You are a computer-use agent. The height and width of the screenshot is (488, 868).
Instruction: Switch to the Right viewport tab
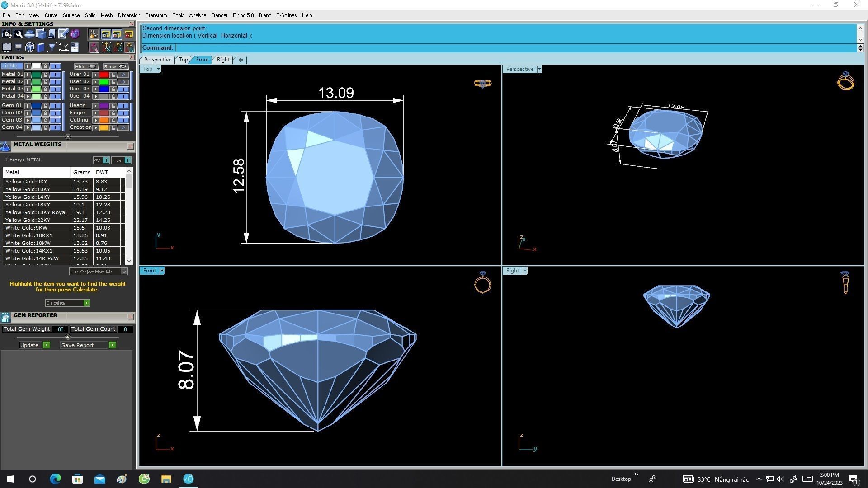pyautogui.click(x=223, y=60)
